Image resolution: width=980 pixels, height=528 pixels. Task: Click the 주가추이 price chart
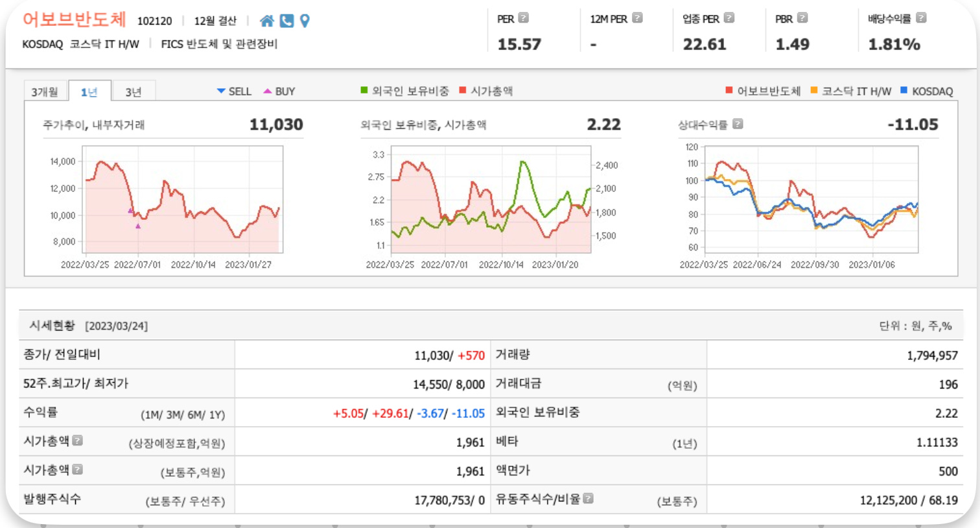[x=184, y=199]
